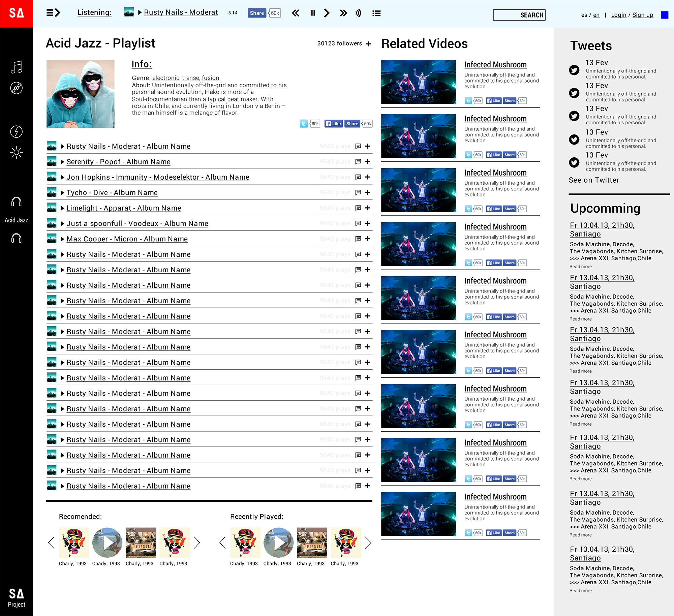Add Max Cooper - Micron with plus
Screen dimensions: 674x616
(368, 239)
